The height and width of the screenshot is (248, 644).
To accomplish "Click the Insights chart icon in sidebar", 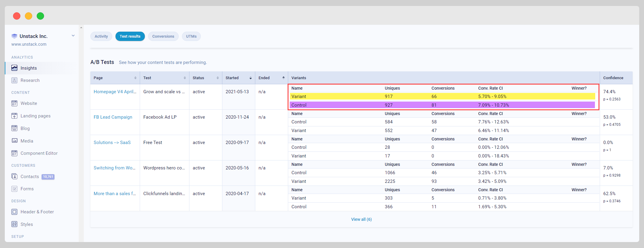I will tap(14, 68).
